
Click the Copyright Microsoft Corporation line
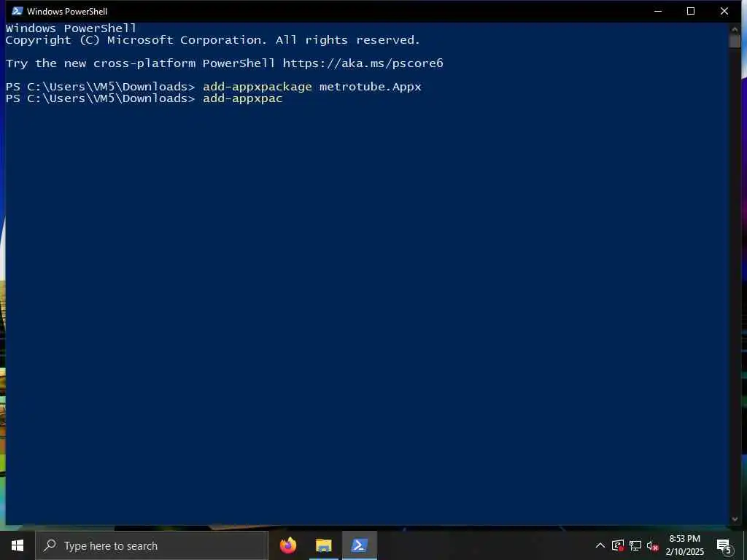click(x=212, y=40)
